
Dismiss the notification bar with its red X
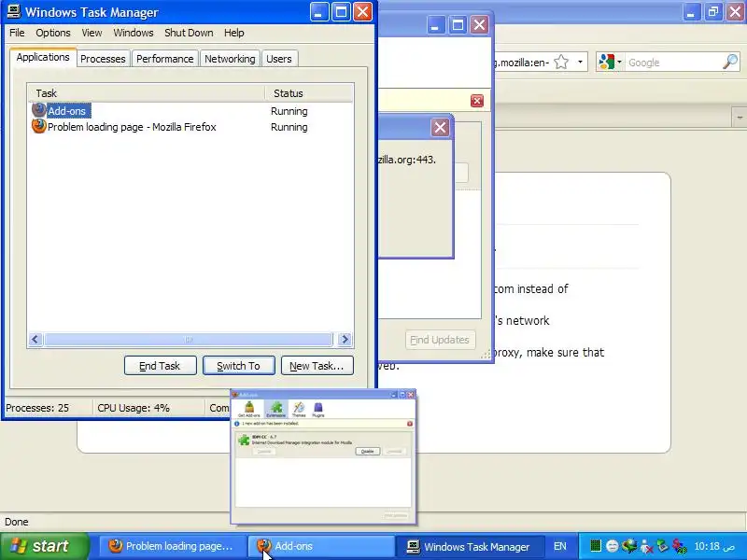477,101
